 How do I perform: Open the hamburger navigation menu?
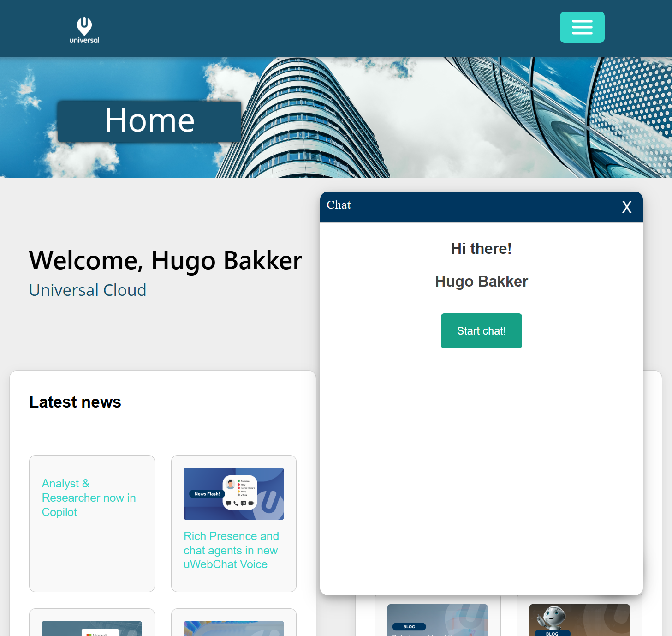[582, 27]
